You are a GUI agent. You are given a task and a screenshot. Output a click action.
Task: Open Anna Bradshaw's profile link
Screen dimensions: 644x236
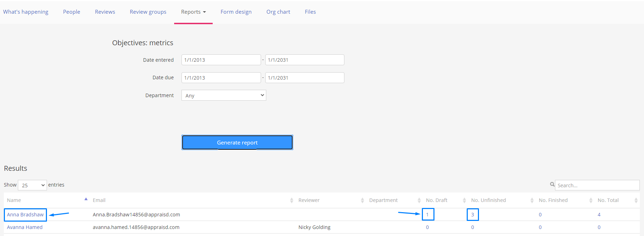tap(25, 215)
